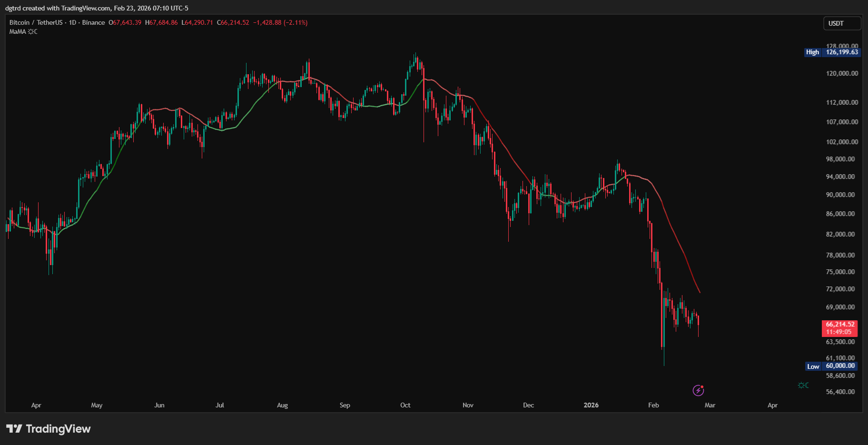Click the sun-moon icon beside MaMA label

pyautogui.click(x=32, y=32)
